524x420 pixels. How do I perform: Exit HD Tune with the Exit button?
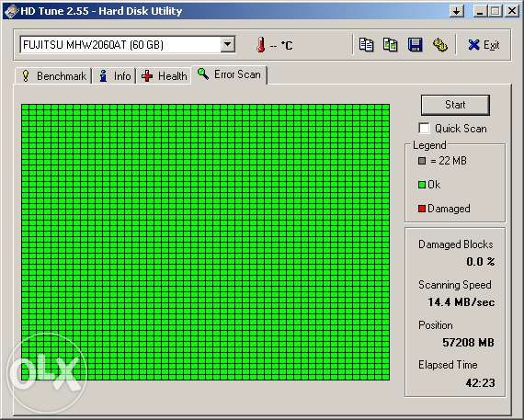coord(484,45)
